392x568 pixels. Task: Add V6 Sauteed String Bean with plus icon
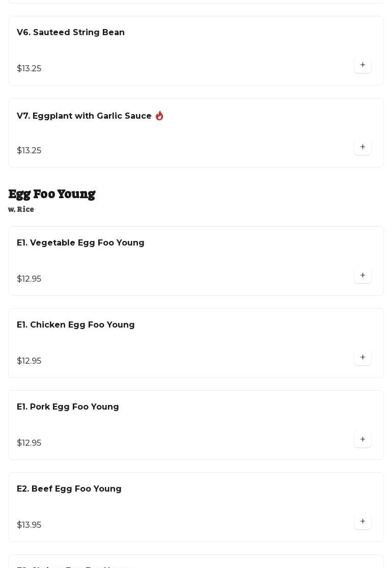(362, 65)
